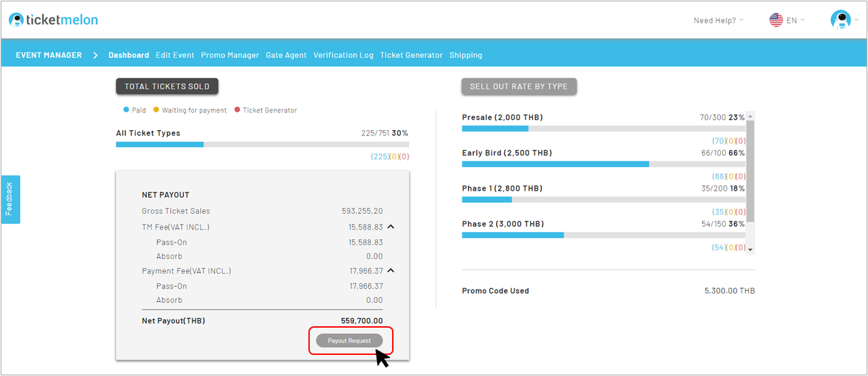The image size is (868, 376).
Task: Click the 70/300 23% Presale count
Action: tap(722, 118)
